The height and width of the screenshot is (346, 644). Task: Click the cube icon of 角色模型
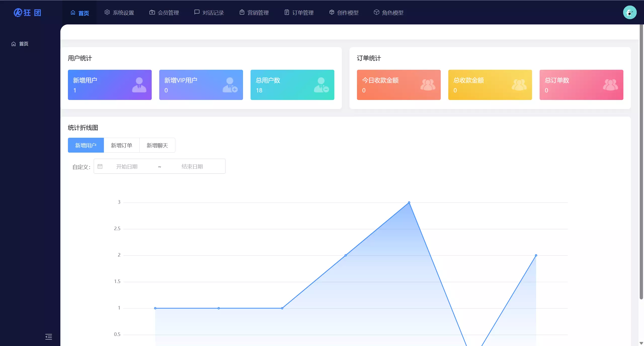point(377,12)
